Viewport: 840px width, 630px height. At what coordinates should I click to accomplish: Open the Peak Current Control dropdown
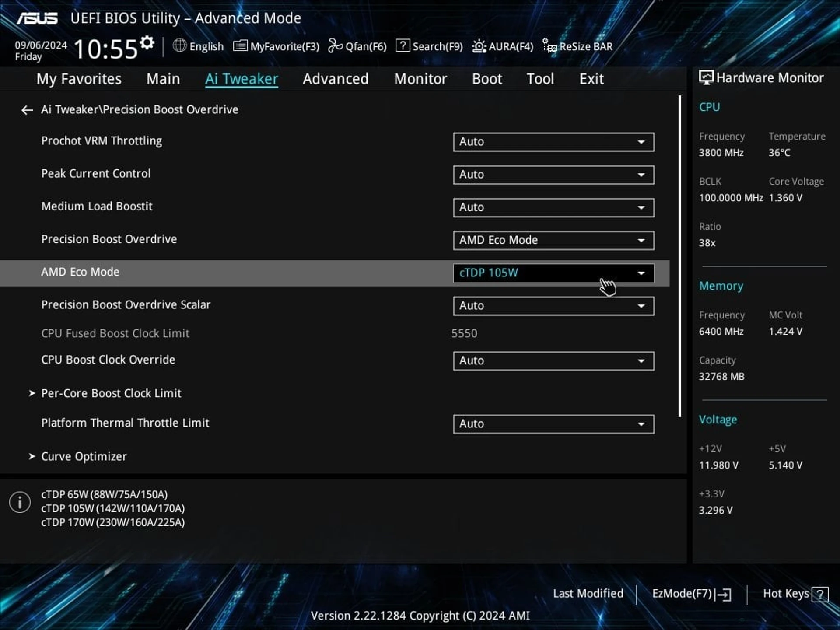click(553, 175)
